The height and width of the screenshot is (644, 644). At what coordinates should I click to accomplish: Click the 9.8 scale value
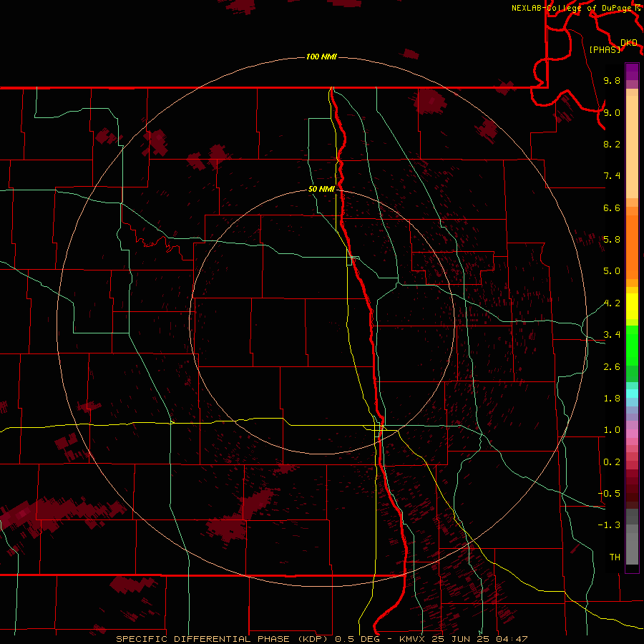tap(612, 80)
